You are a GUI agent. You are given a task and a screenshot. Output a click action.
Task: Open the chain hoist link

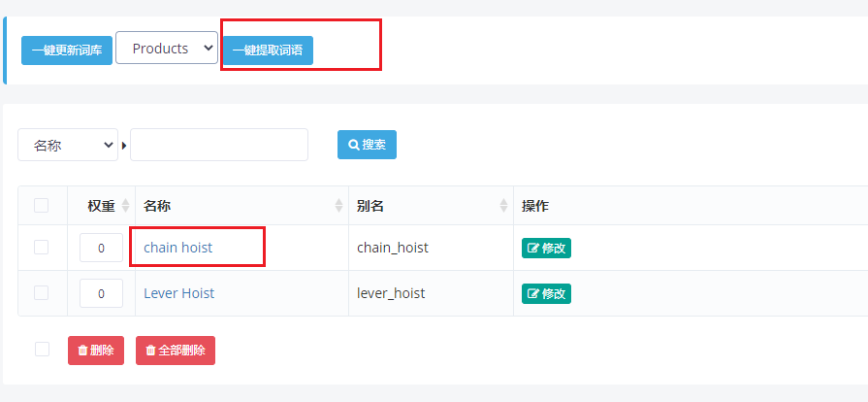178,248
